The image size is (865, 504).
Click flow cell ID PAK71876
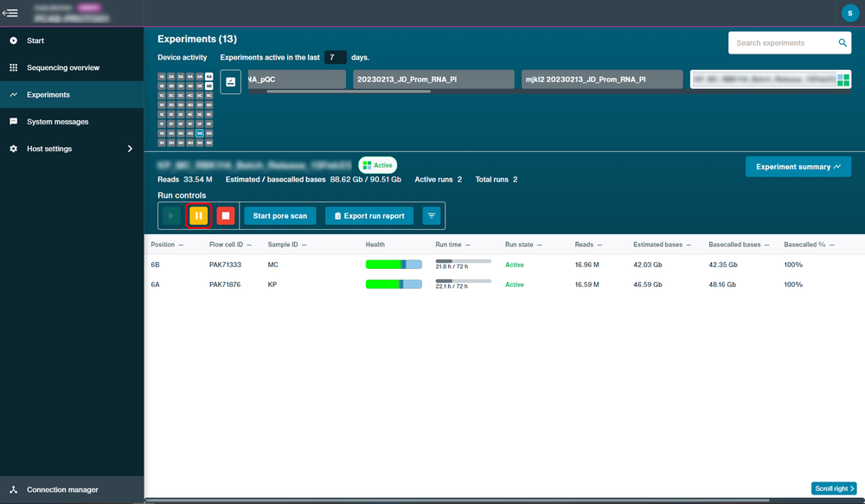click(x=225, y=284)
